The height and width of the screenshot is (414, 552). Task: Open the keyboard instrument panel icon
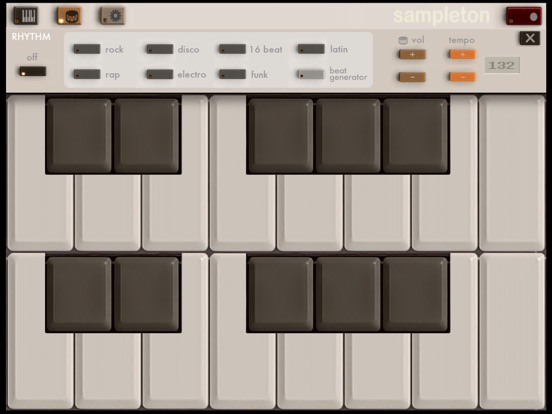point(26,16)
